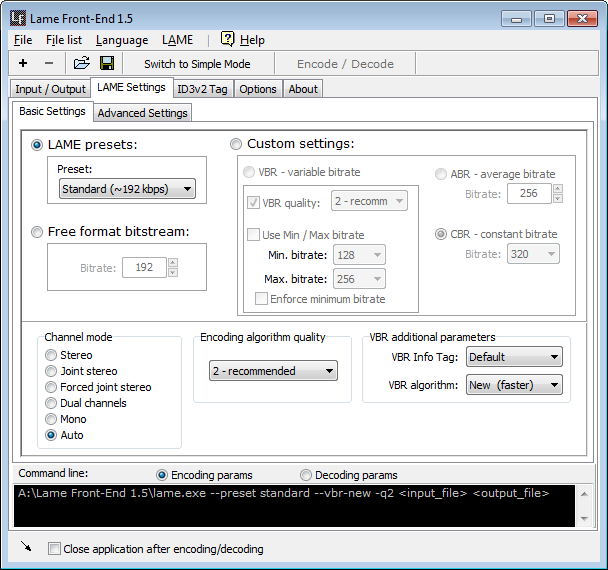Switch to the ID3v2 Tag tab
Viewport: 608px width, 570px height.
[202, 89]
